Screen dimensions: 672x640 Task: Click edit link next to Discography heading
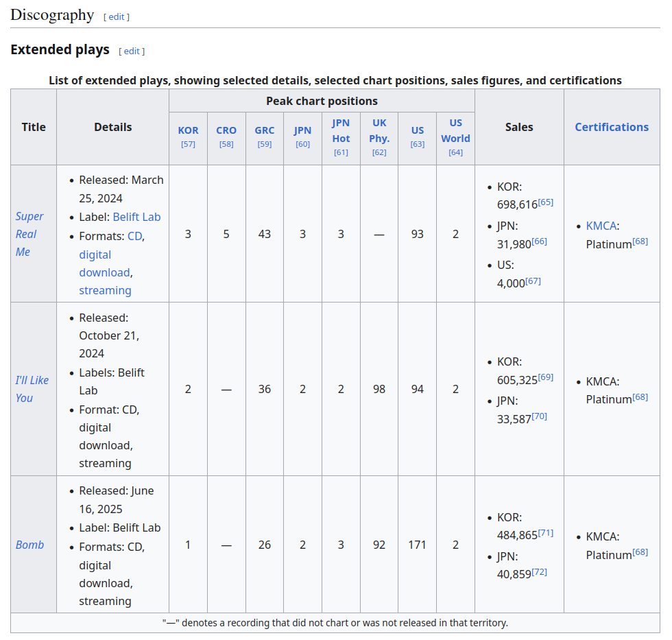(x=116, y=16)
